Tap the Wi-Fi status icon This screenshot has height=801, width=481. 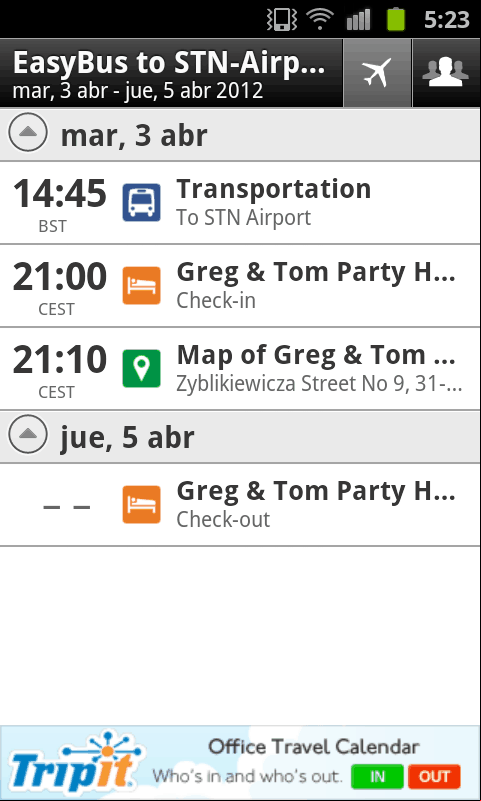click(320, 19)
